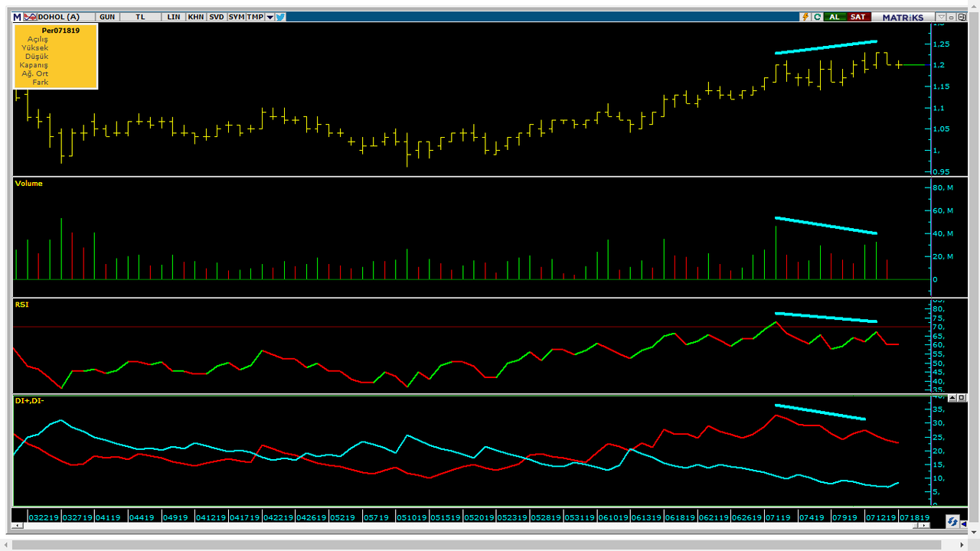
Task: Open the Twitter bird icon
Action: (x=280, y=17)
